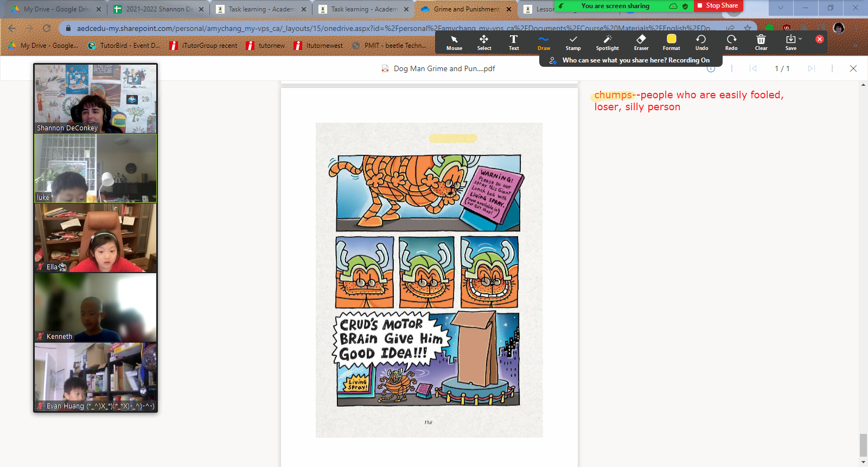868x467 pixels.
Task: Close the My Drive browser tab
Action: 99,9
